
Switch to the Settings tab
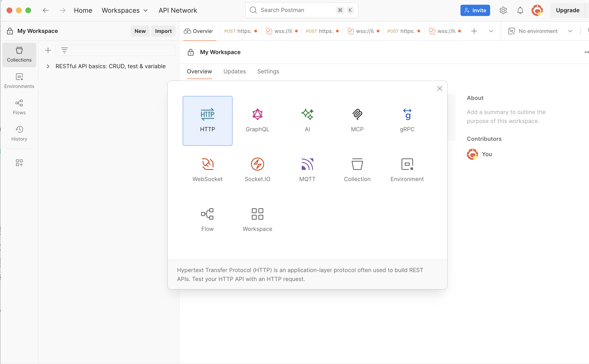tap(268, 71)
